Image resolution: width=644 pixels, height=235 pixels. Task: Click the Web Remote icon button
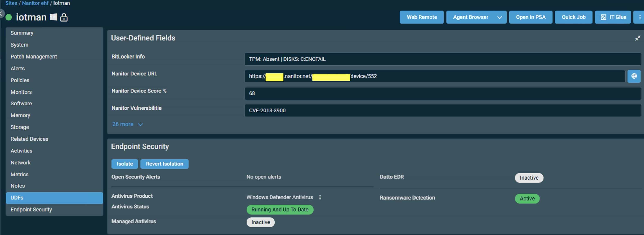click(x=421, y=17)
